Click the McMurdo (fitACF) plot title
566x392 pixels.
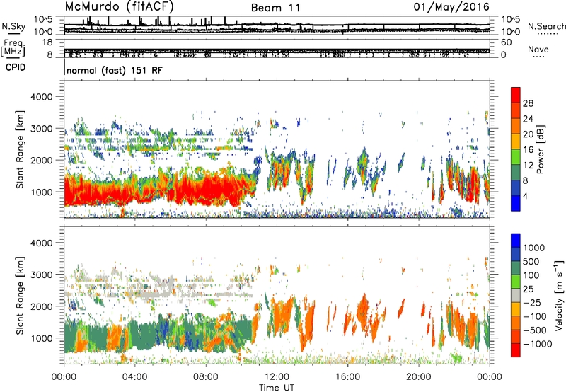coord(120,7)
